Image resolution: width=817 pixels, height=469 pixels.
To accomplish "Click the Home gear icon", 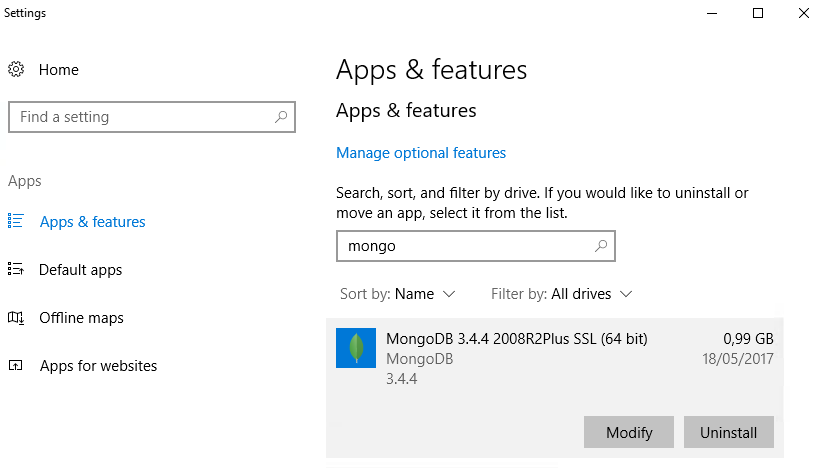I will click(16, 69).
